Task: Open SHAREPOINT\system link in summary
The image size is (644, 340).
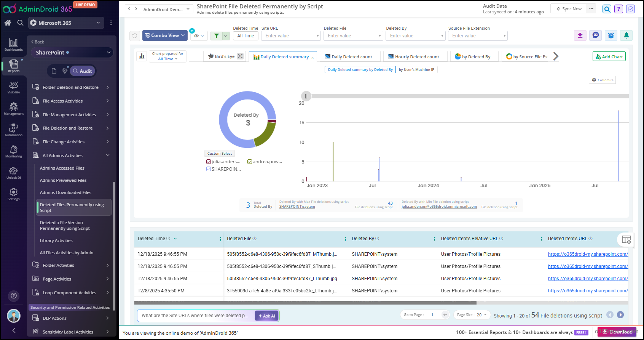Action: click(297, 207)
